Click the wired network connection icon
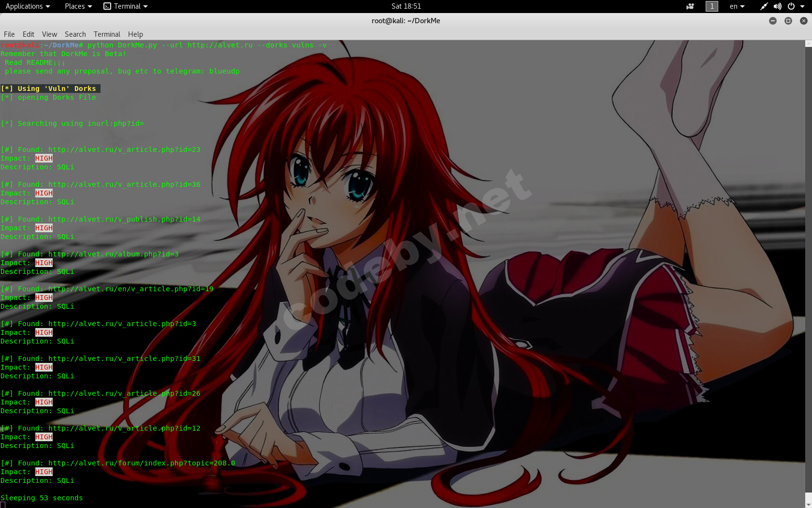The width and height of the screenshot is (812, 508). (x=764, y=6)
